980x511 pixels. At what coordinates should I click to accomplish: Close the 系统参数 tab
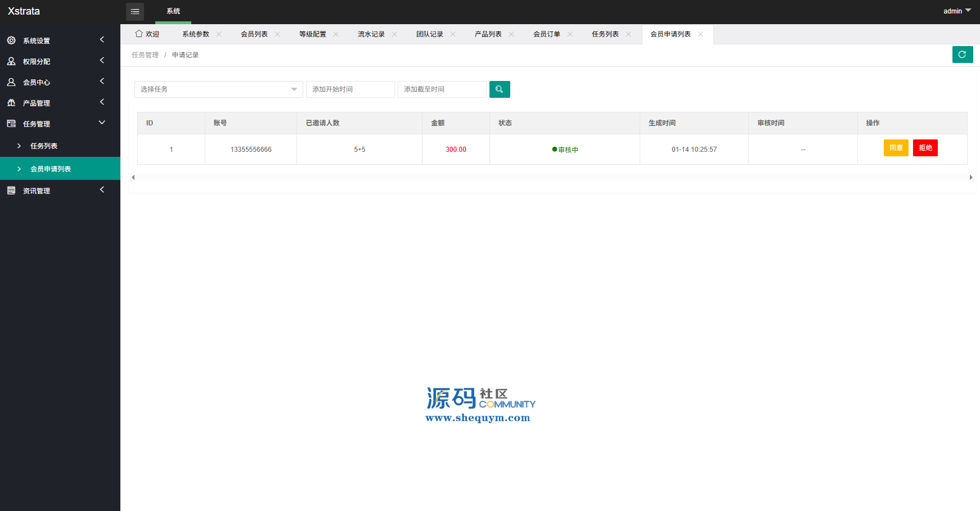219,34
